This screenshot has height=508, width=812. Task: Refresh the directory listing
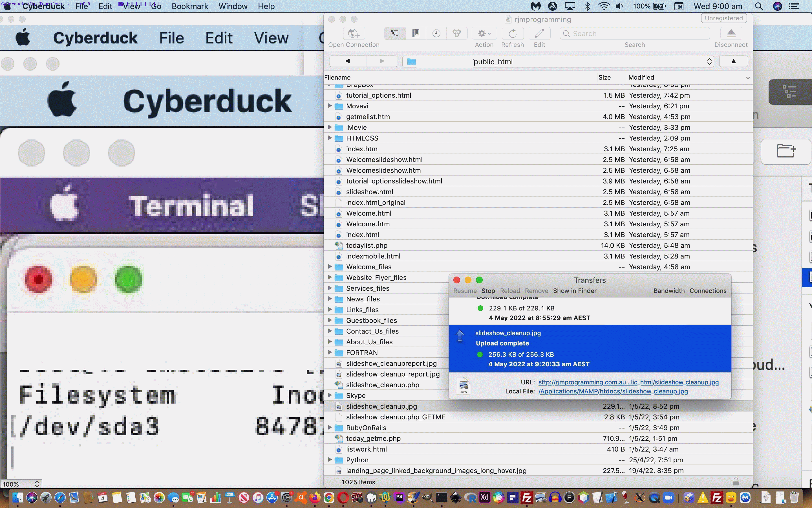coord(512,33)
